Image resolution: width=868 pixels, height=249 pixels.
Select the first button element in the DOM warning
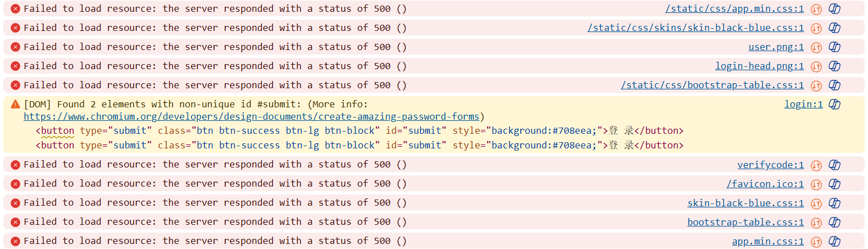[x=360, y=131]
